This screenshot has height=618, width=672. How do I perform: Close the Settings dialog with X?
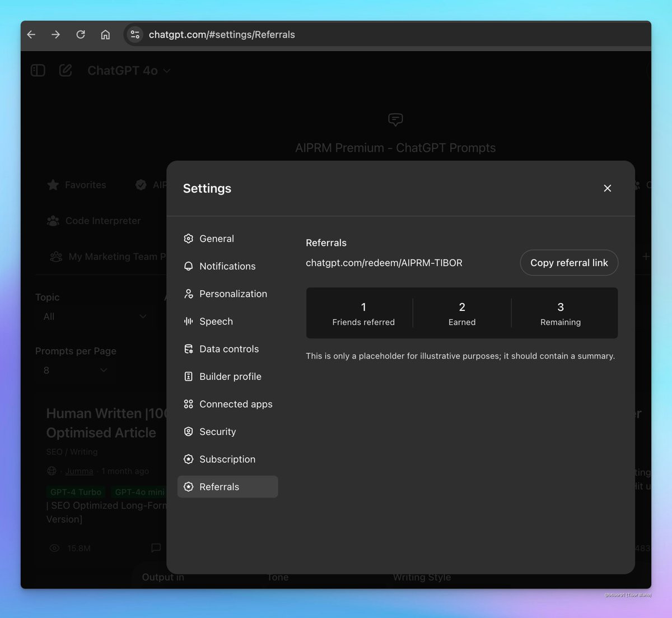[x=608, y=188]
